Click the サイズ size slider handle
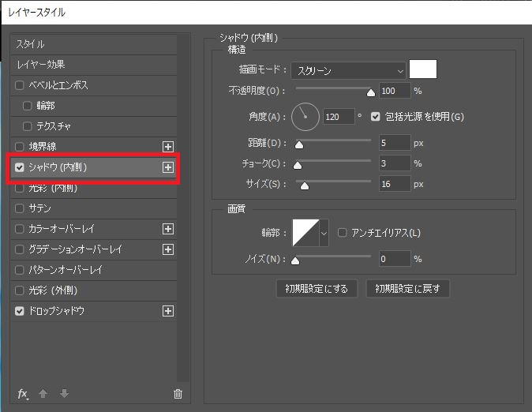Image resolution: width=532 pixels, height=412 pixels. (305, 186)
